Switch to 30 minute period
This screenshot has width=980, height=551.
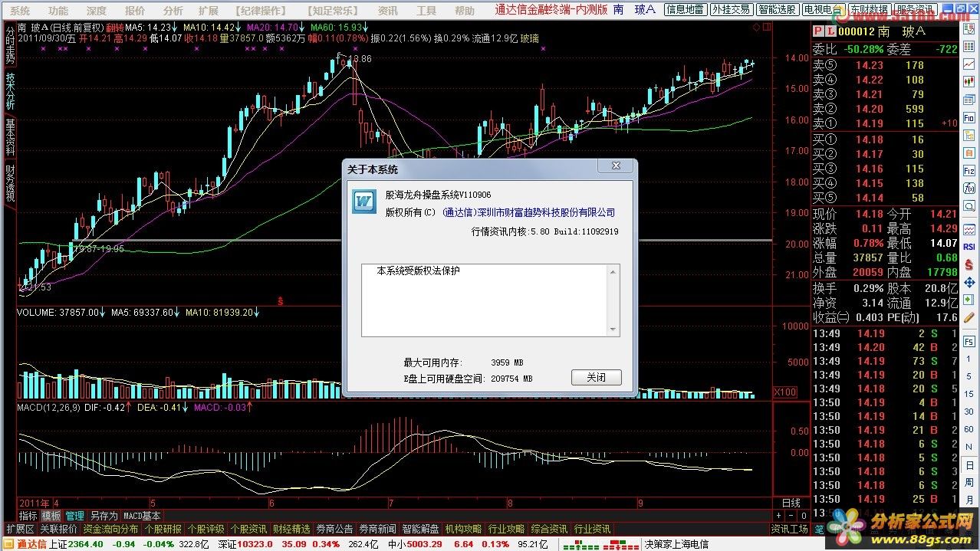(x=969, y=412)
